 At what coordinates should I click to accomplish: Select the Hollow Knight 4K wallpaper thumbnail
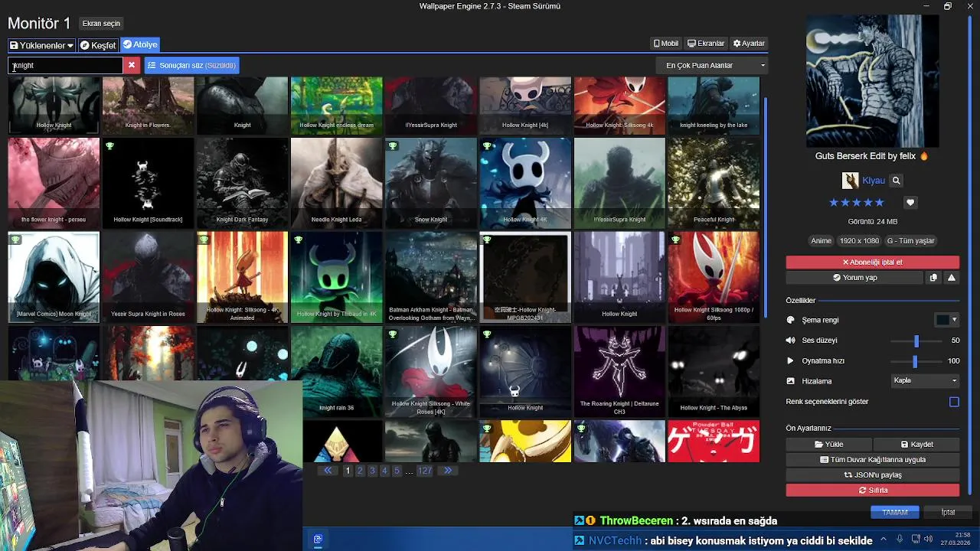click(525, 183)
